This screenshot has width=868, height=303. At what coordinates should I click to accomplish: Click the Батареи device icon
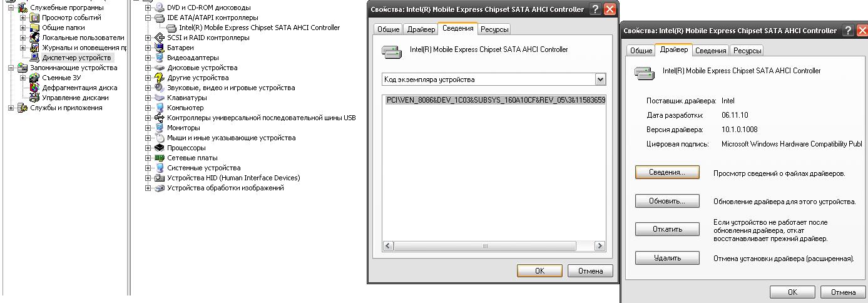(x=160, y=48)
